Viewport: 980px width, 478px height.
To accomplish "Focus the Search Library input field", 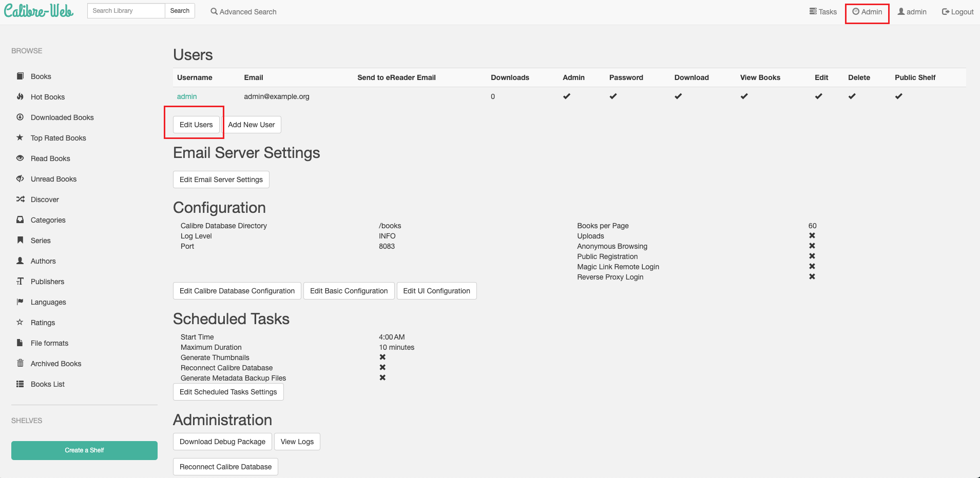I will coord(126,11).
